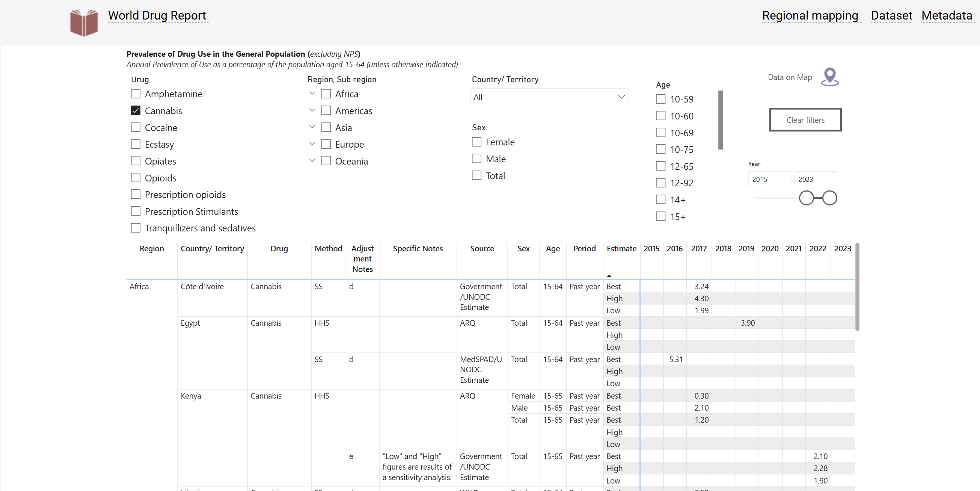Select the 12-65 age checkbox

point(660,166)
